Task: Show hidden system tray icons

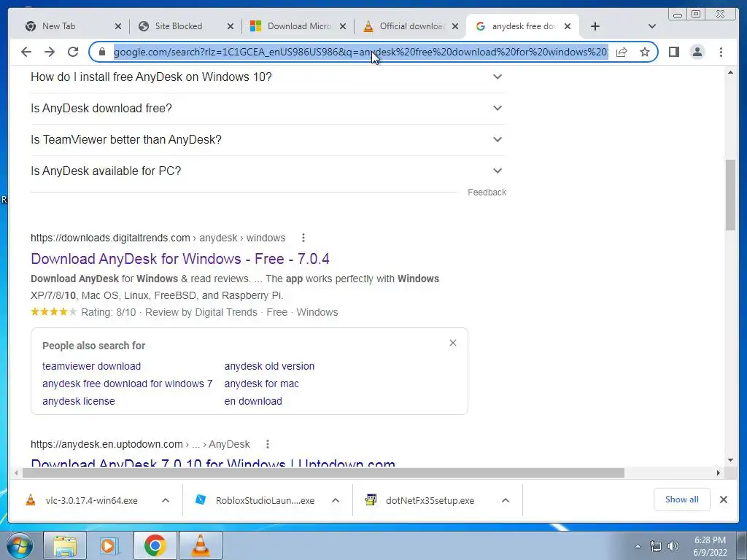Action: tap(638, 546)
